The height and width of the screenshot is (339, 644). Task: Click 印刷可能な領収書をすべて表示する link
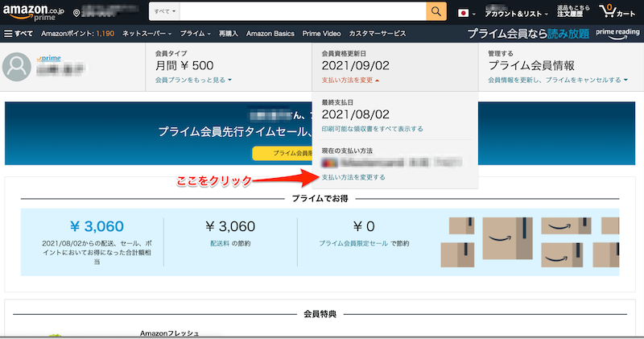pos(372,129)
